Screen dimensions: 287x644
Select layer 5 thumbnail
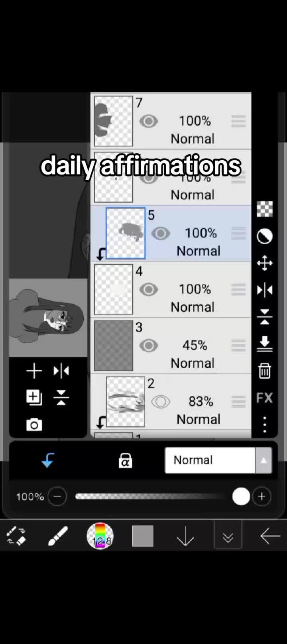coord(126,233)
